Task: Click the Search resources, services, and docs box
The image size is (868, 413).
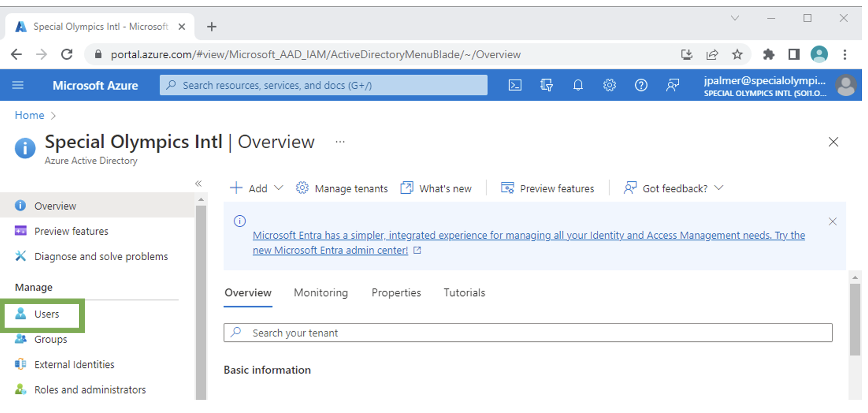Action: tap(324, 85)
